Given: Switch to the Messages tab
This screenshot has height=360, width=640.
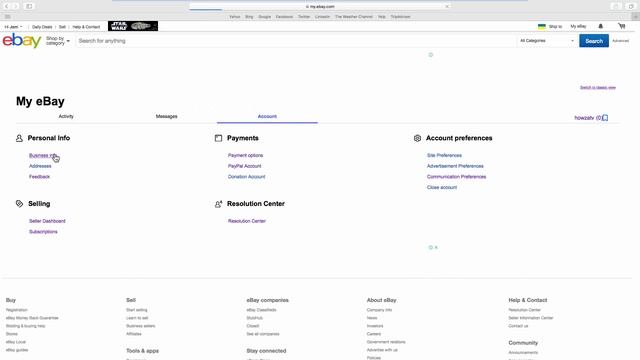Looking at the screenshot, I should pyautogui.click(x=167, y=116).
